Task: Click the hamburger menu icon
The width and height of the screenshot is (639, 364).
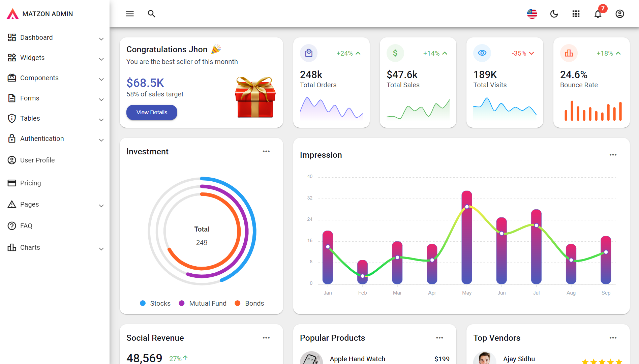Action: (x=130, y=14)
